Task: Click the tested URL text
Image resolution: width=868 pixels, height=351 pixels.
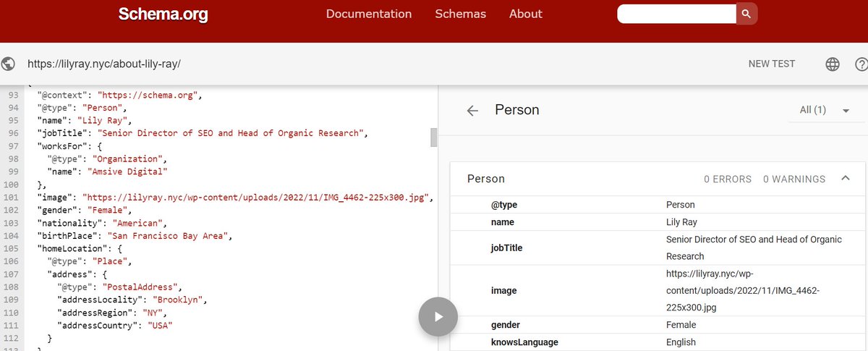Action: [103, 64]
